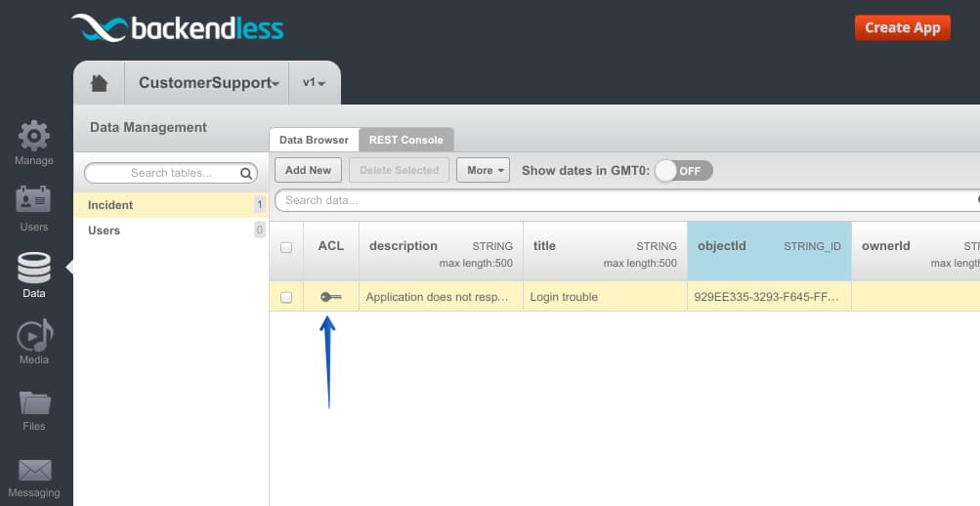Click the Backendless logo

pos(178,28)
